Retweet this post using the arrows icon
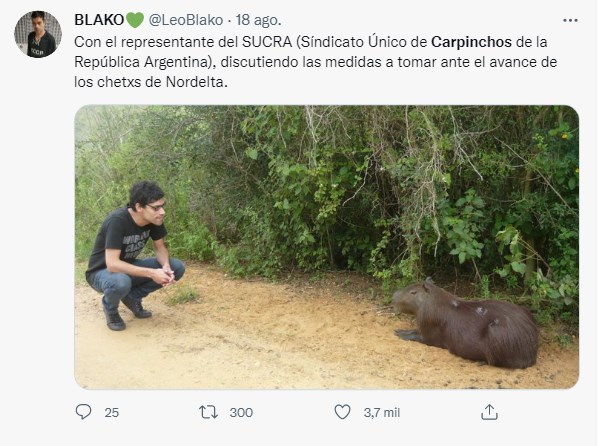Screen dimensions: 602x446 (x=209, y=412)
